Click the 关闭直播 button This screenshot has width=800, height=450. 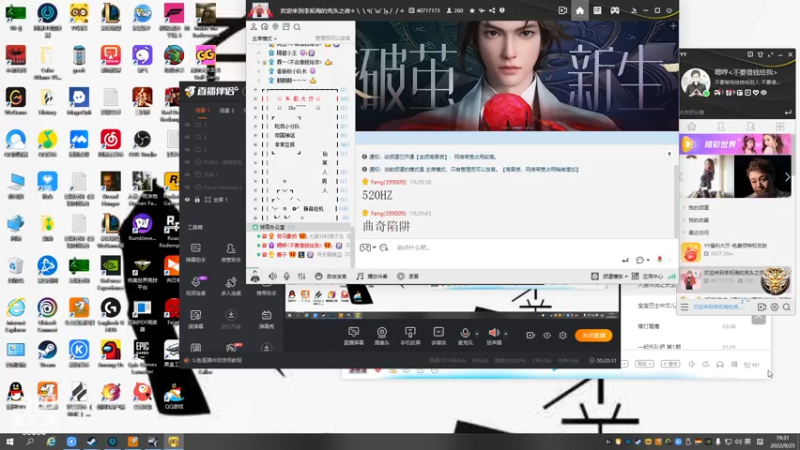click(x=593, y=335)
